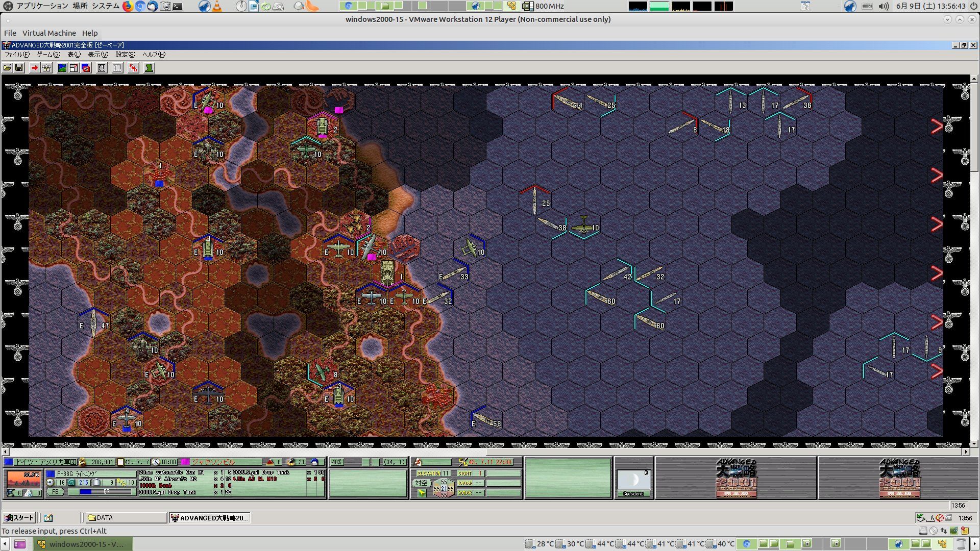Screen dimensions: 980x551
Task: Toggle the FB fighter-bomber mode button
Action: tap(55, 492)
